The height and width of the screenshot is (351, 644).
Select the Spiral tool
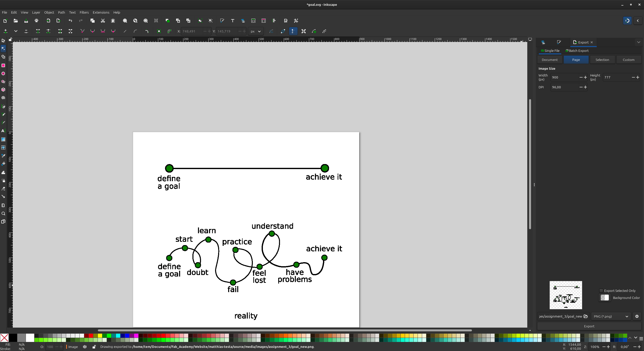3,98
